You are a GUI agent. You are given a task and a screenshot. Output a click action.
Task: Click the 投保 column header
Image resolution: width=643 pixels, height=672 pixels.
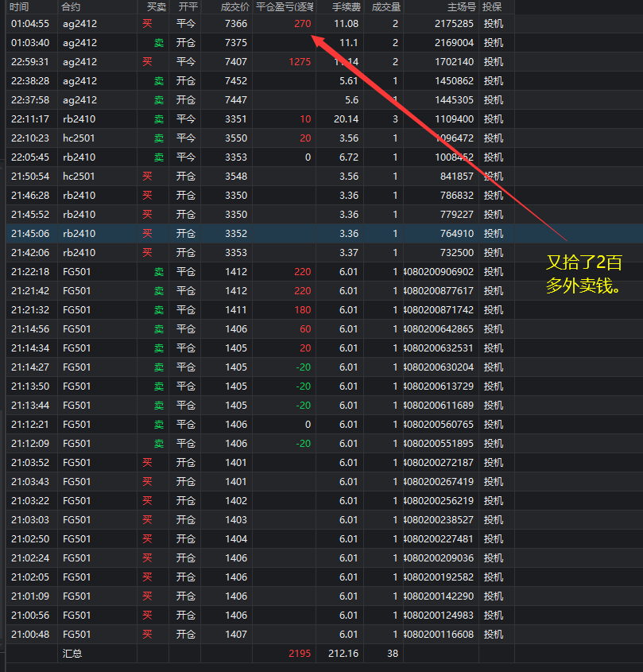click(x=492, y=6)
